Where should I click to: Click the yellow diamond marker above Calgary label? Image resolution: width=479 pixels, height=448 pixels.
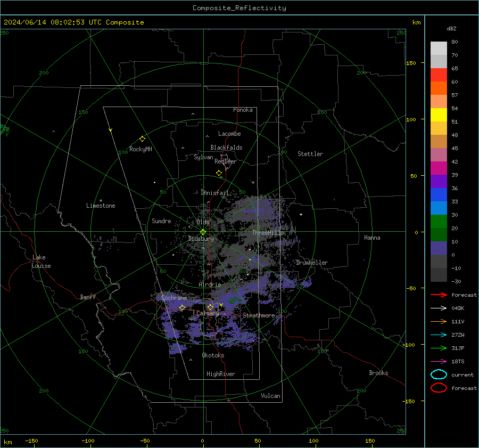tap(210, 307)
